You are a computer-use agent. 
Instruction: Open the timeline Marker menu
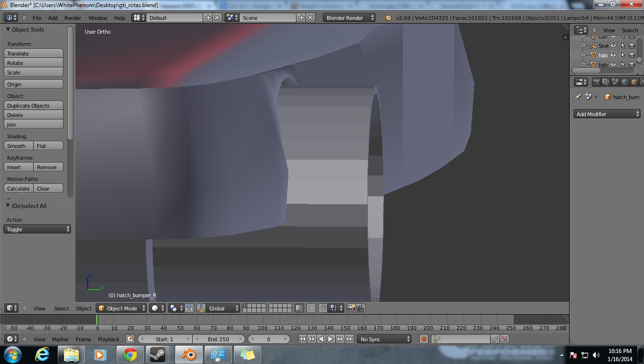(x=60, y=339)
